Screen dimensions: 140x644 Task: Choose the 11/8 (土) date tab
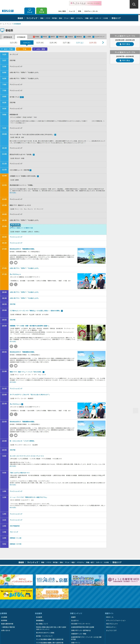[x=80, y=43]
